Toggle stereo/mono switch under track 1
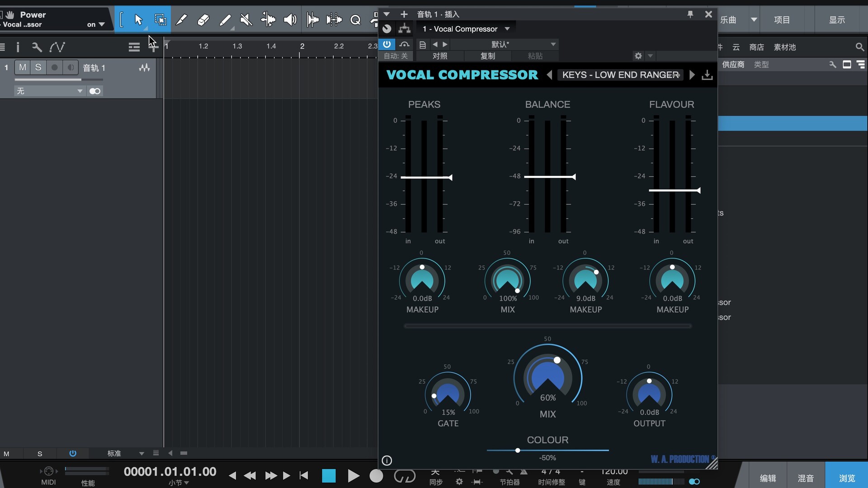Image resolution: width=868 pixels, height=488 pixels. pos(95,91)
